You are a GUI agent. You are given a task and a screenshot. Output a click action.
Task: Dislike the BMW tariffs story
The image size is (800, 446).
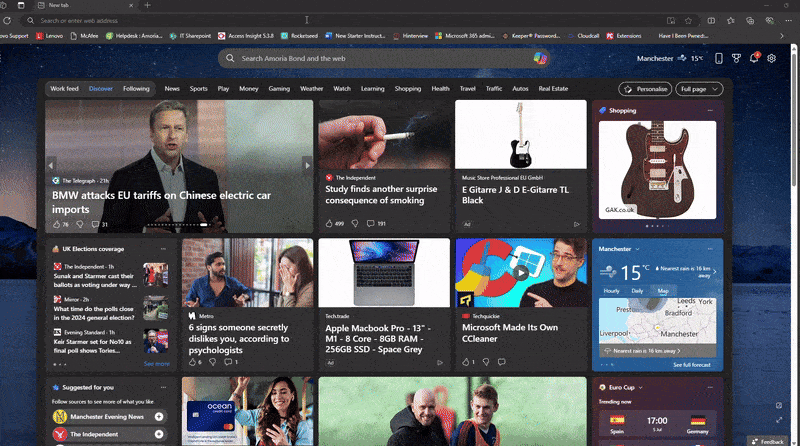coord(80,224)
